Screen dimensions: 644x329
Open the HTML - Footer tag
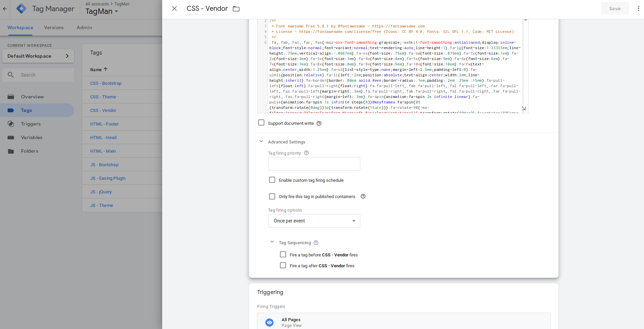105,124
